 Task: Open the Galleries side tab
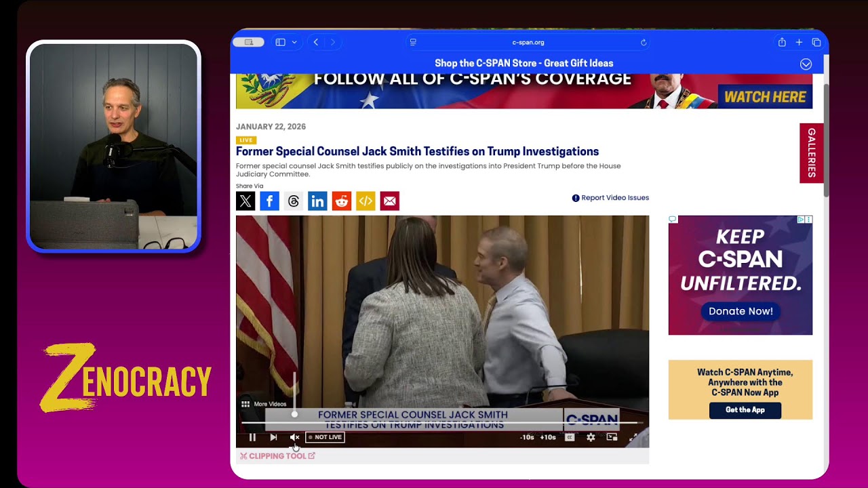click(x=811, y=153)
